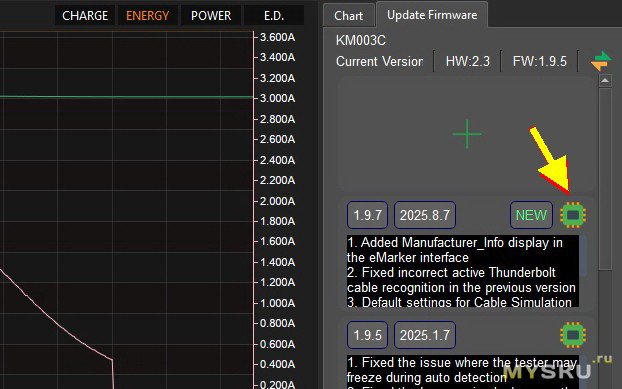Click the 1.9.7 changelog text box
This screenshot has height=389, width=622.
coord(463,271)
